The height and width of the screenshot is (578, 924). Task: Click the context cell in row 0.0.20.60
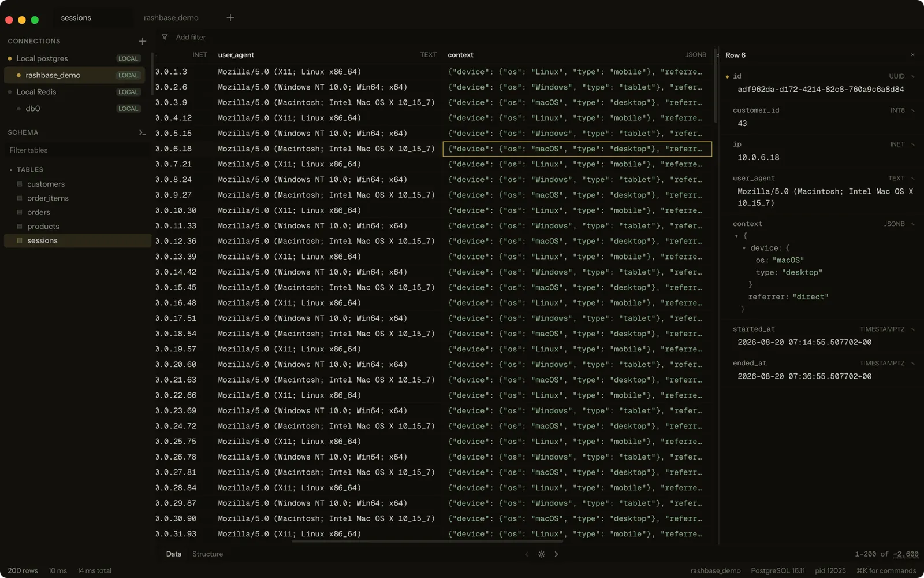point(577,365)
